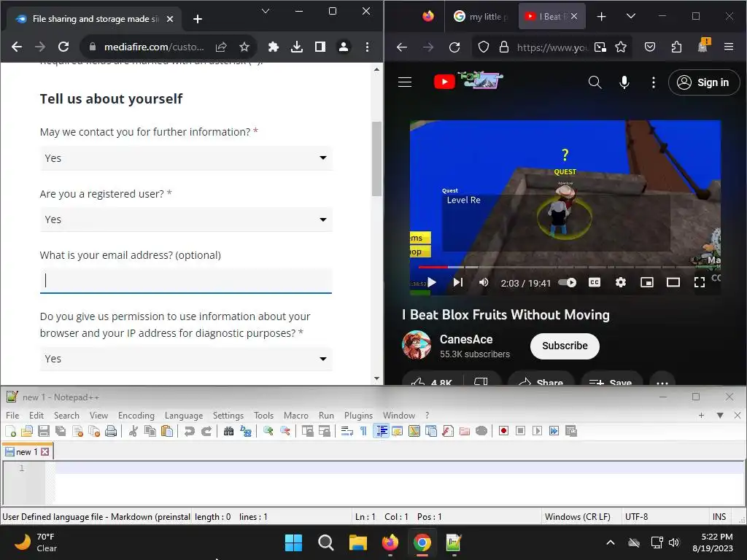Click Undo icon in Notepad++ toolbar
Image resolution: width=747 pixels, height=560 pixels.
(190, 431)
